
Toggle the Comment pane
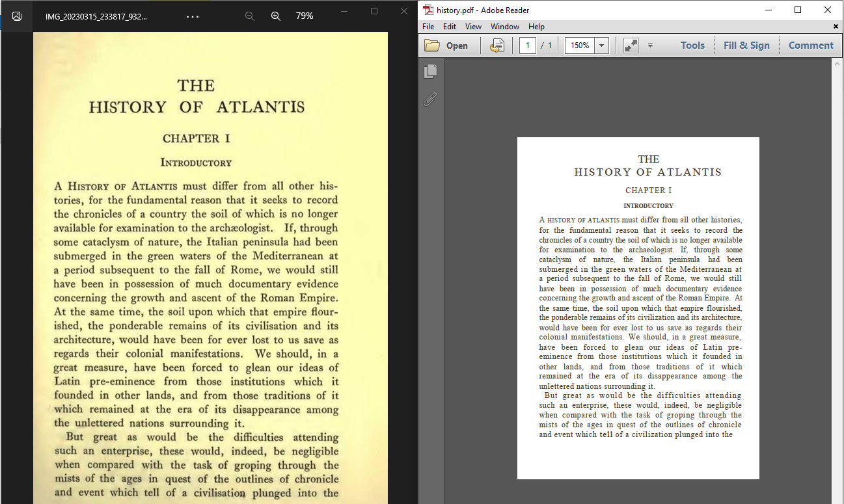[x=811, y=46]
